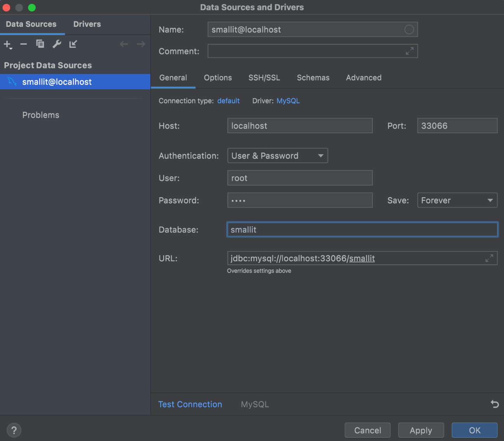
Task: Open the Authentication dropdown
Action: [x=277, y=156]
